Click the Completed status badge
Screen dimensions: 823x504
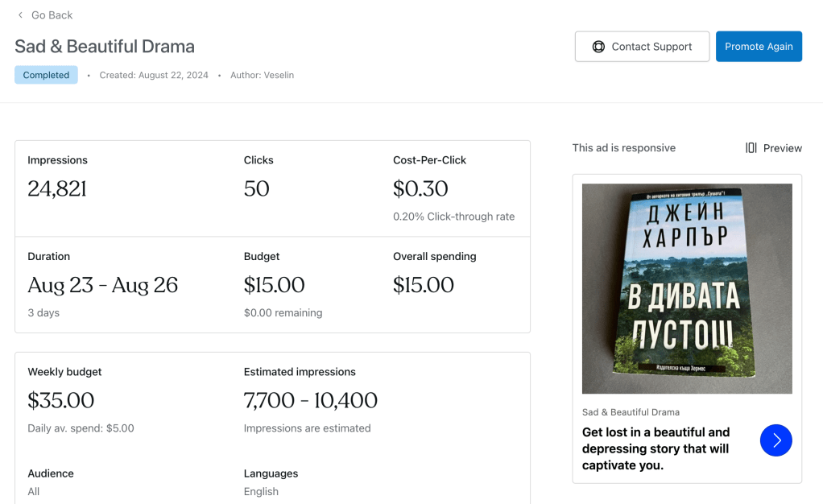click(x=46, y=75)
